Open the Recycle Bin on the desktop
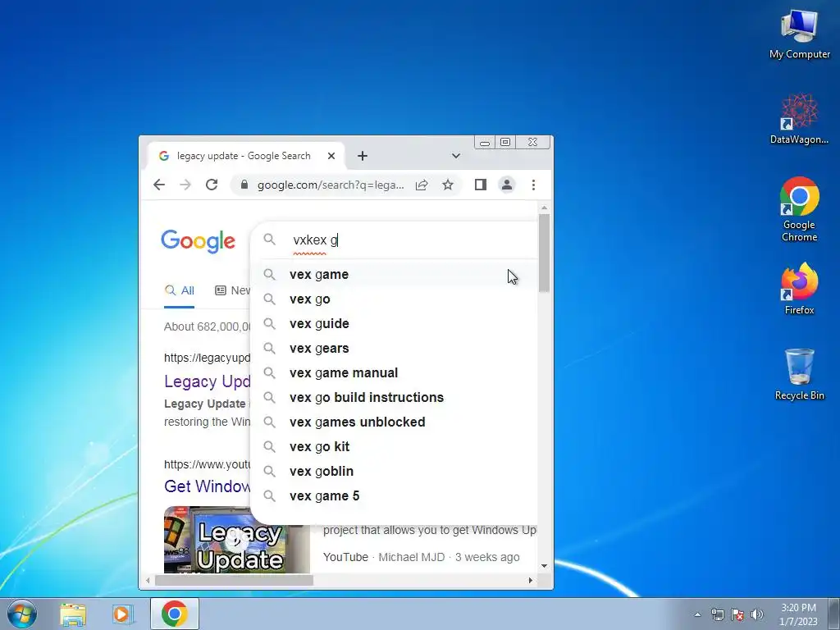Screen dimensions: 840x630 point(799,374)
